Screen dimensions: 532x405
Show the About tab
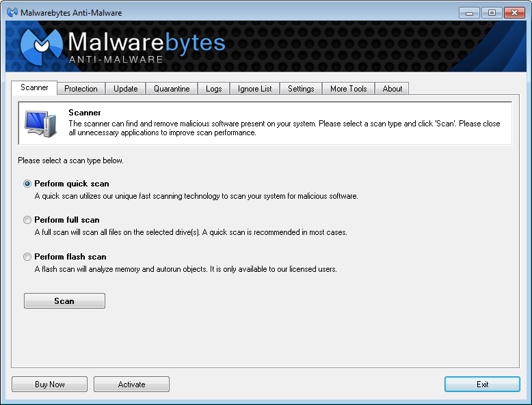pos(393,89)
